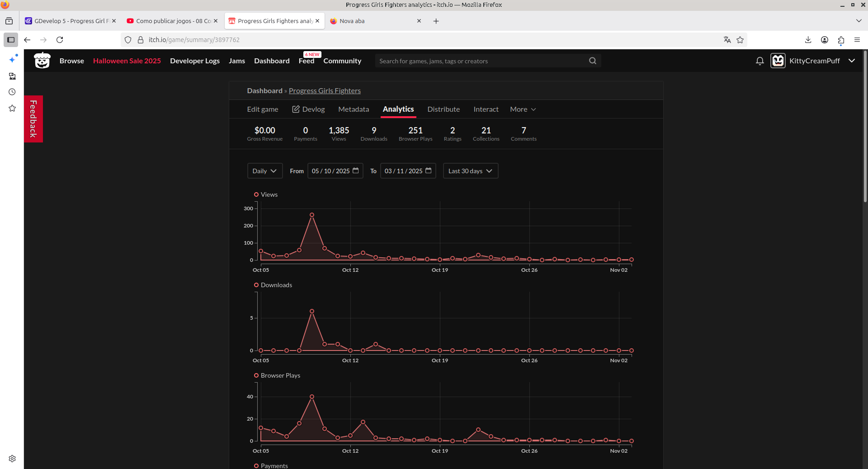Toggle Downloads series legend marker
Image resolution: width=868 pixels, height=469 pixels.
click(256, 285)
